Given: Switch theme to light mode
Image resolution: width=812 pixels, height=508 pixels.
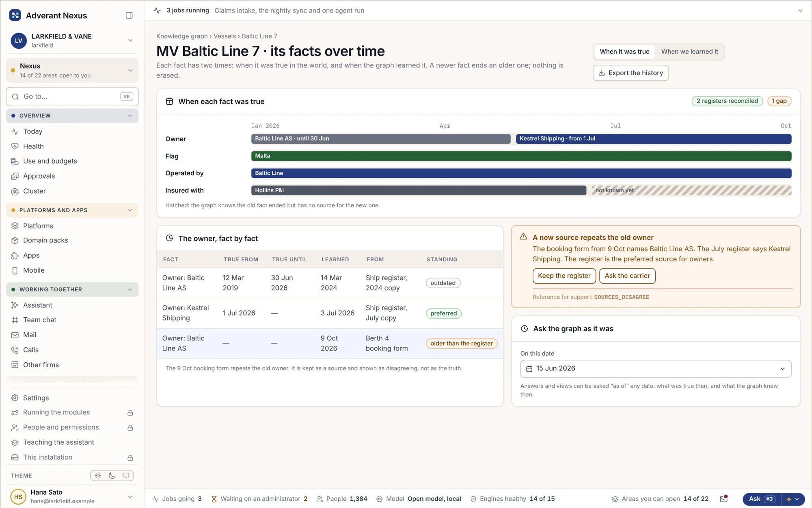Looking at the screenshot, I should click(98, 476).
